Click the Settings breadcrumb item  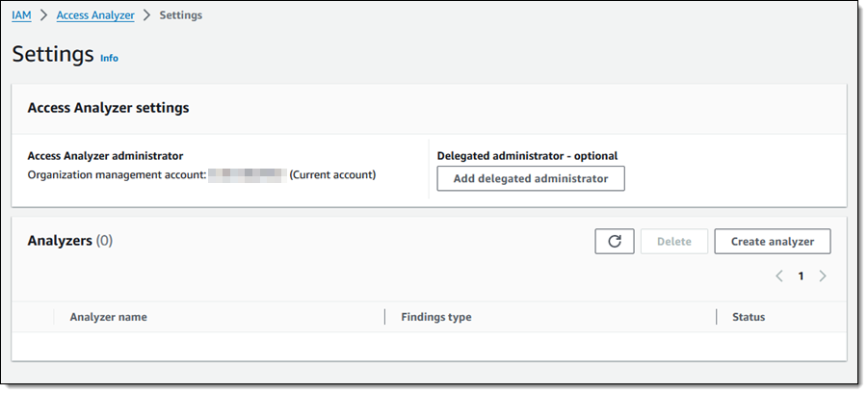coord(181,15)
